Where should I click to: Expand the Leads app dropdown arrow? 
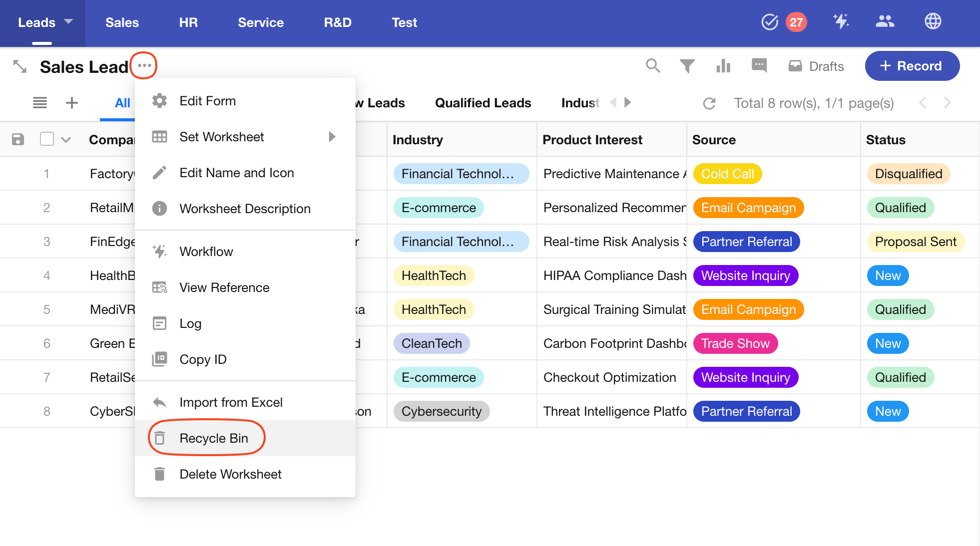68,21
